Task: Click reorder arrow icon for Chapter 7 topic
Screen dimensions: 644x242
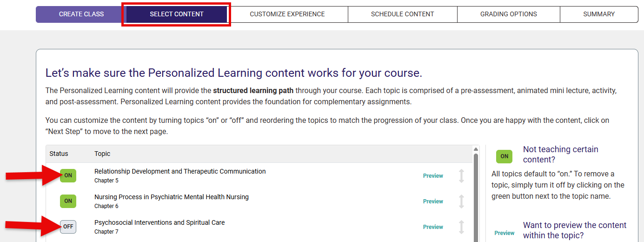Action: (x=461, y=227)
